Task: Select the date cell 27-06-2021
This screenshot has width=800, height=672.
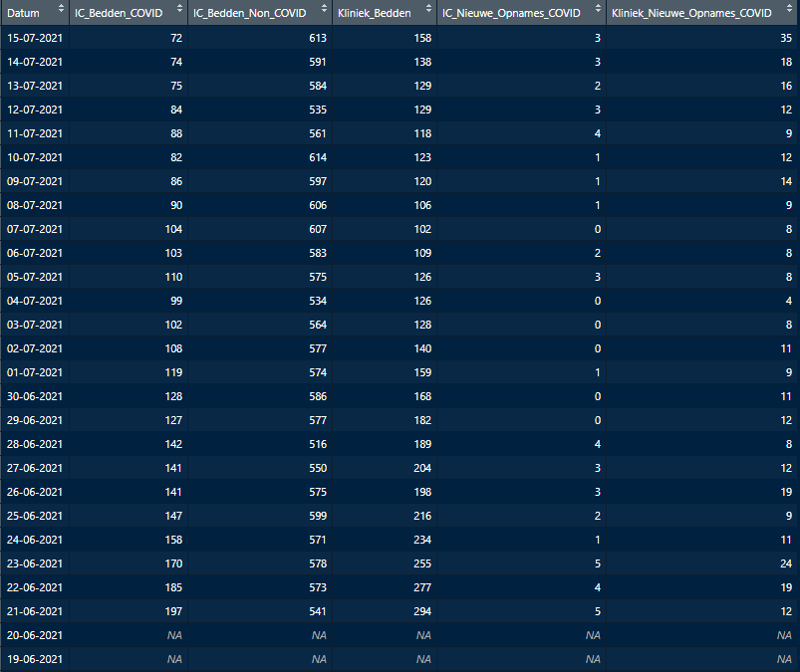Action: 35,468
